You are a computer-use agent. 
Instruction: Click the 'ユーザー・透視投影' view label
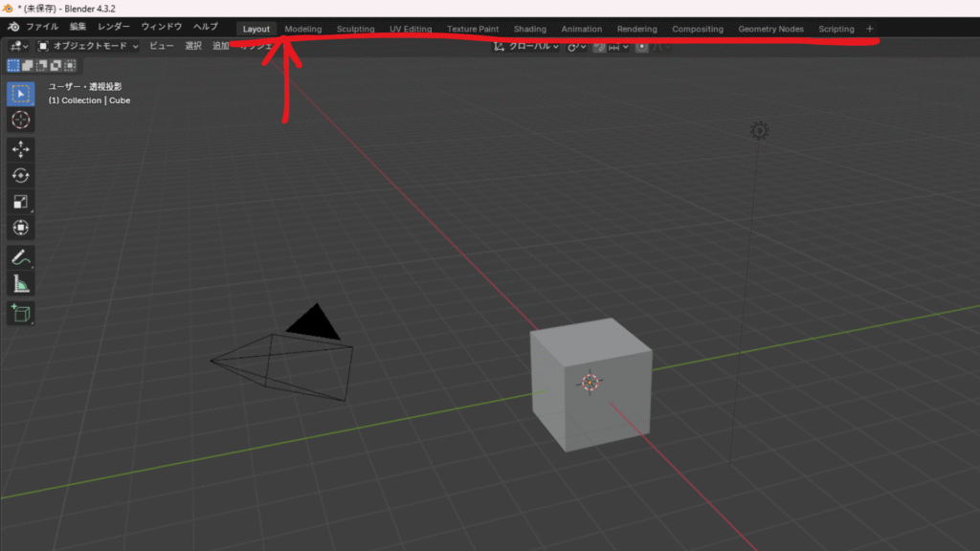[x=85, y=87]
